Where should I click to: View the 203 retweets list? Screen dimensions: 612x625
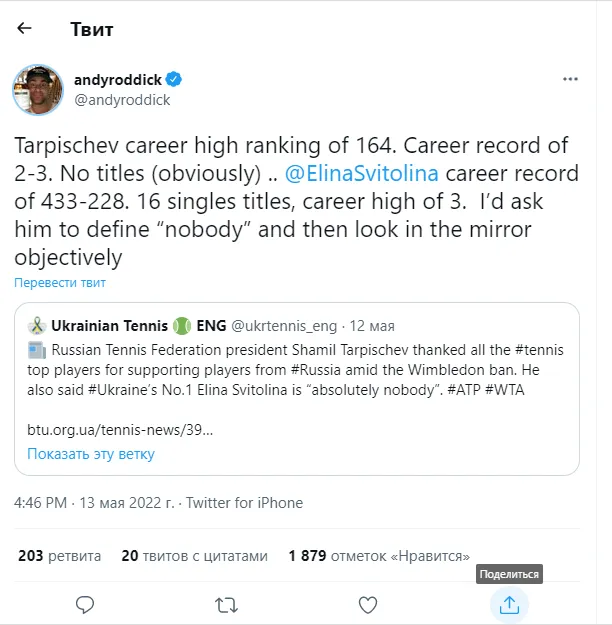click(x=60, y=555)
